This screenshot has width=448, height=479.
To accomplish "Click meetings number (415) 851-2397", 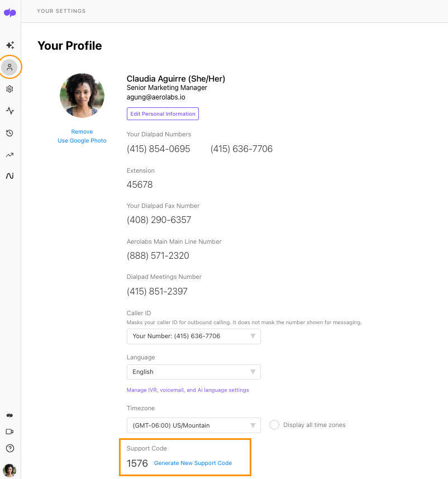I will click(158, 291).
